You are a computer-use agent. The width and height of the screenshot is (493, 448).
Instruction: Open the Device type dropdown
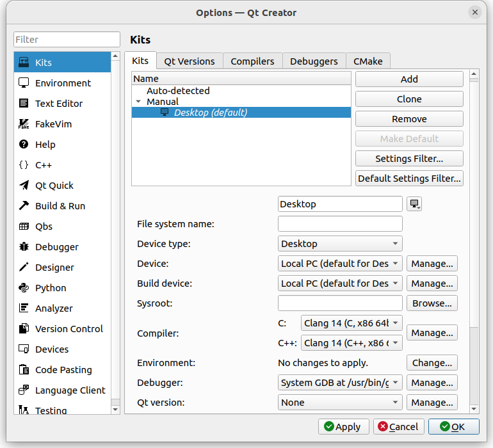pyautogui.click(x=340, y=244)
